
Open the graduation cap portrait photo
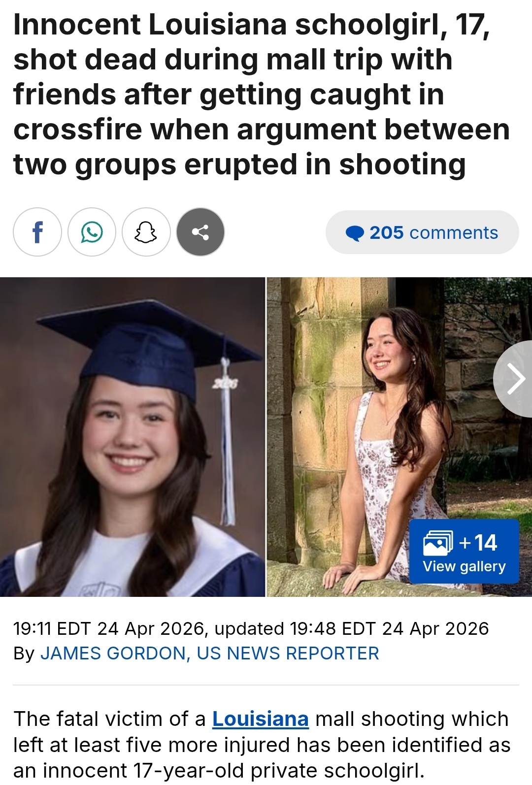133,437
